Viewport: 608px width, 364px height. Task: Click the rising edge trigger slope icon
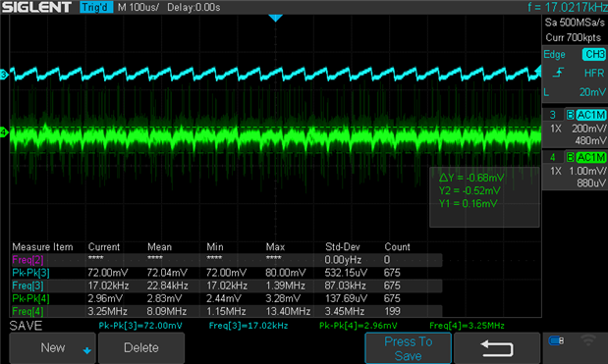(558, 73)
